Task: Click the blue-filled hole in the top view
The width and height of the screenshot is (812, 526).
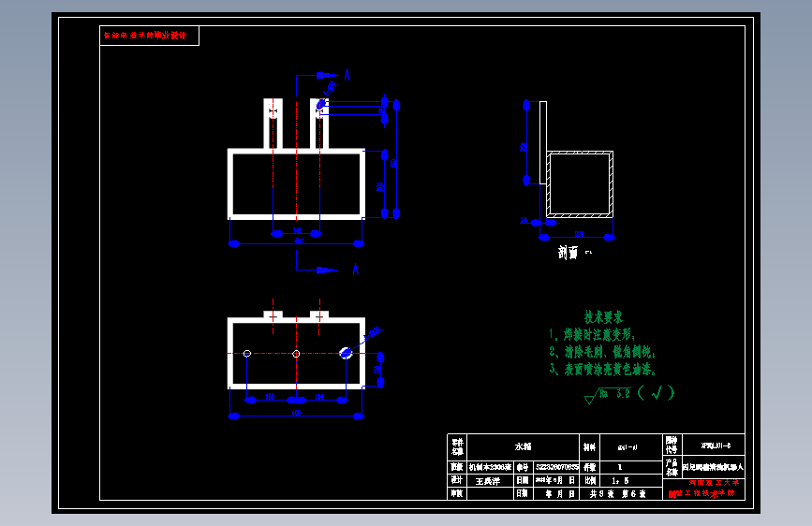Action: (346, 353)
